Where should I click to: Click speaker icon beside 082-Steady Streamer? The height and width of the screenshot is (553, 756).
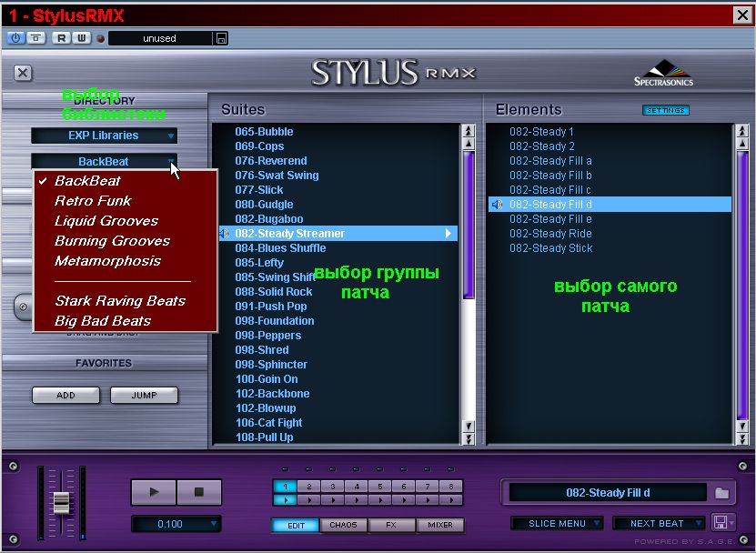pos(224,234)
